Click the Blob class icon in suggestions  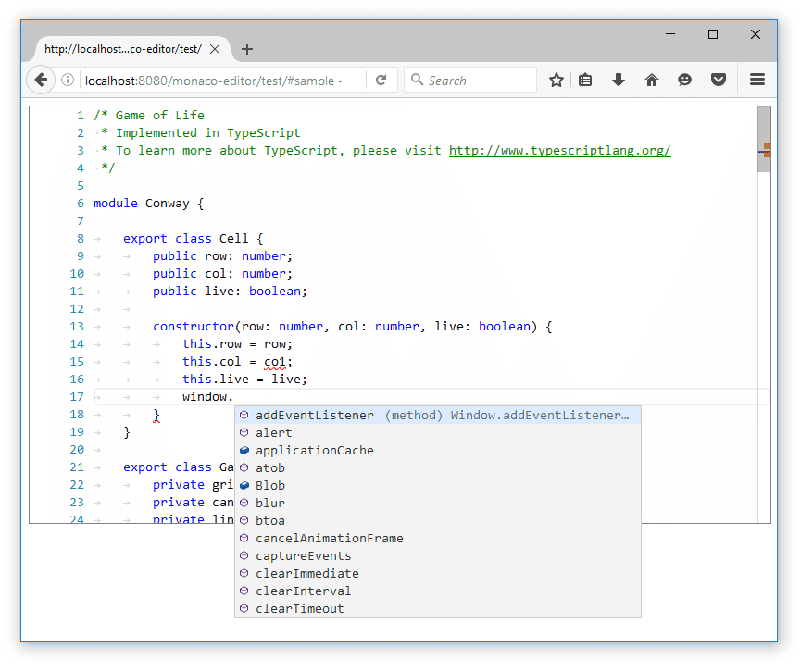click(244, 485)
